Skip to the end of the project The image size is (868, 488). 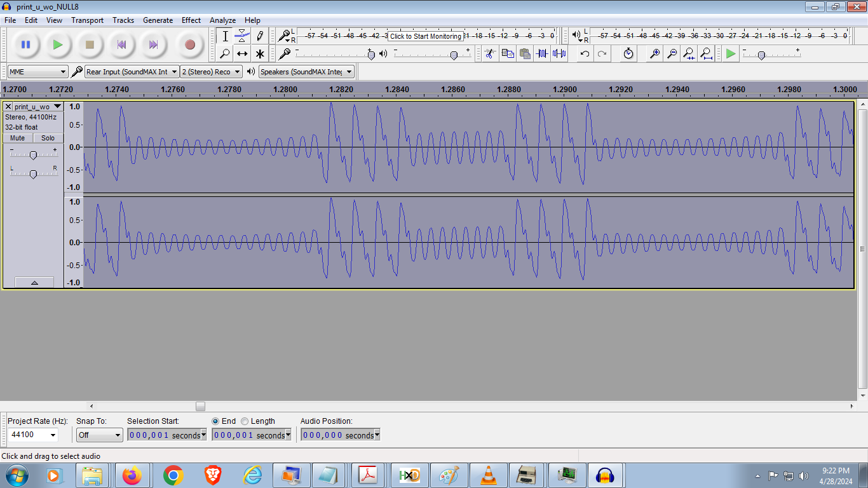tap(153, 44)
